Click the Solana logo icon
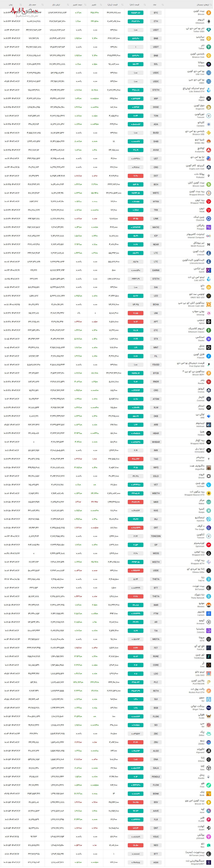214x868 pixels. pyautogui.click(x=209, y=64)
